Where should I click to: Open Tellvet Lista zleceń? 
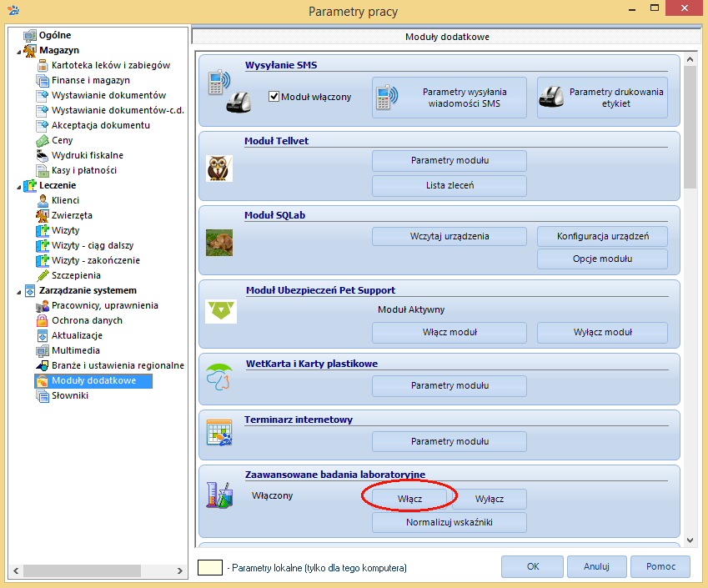pyautogui.click(x=449, y=185)
